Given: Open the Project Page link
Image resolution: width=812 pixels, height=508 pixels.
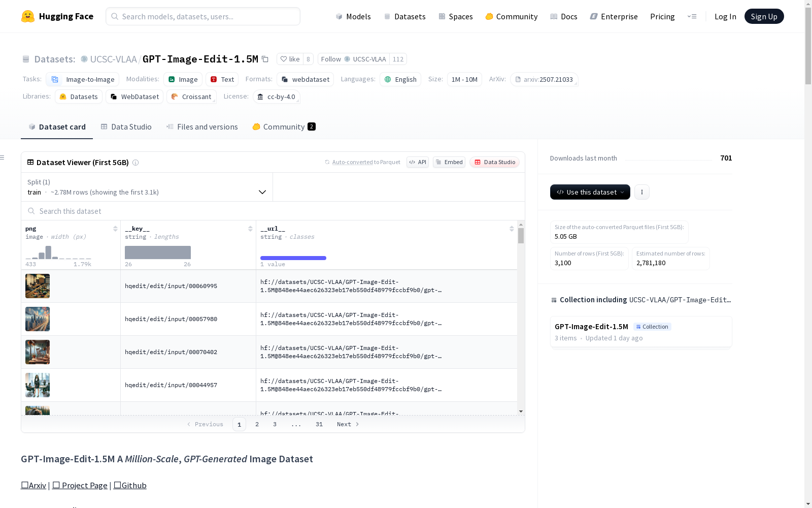Looking at the screenshot, I should click(80, 485).
